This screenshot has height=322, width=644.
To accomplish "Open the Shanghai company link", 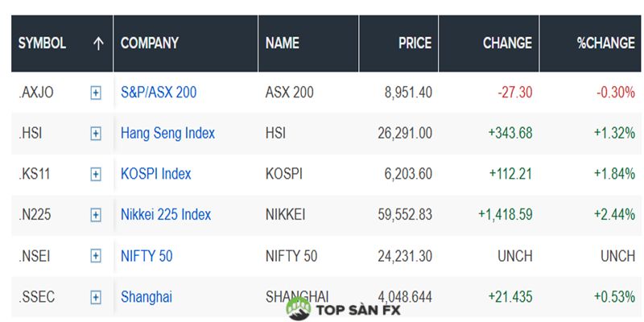I will [147, 297].
